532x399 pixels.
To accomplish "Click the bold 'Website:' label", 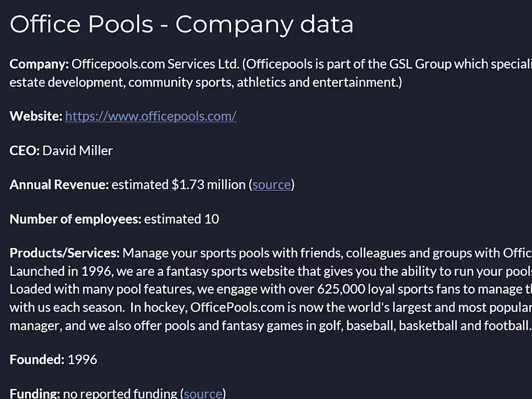I will [x=36, y=116].
